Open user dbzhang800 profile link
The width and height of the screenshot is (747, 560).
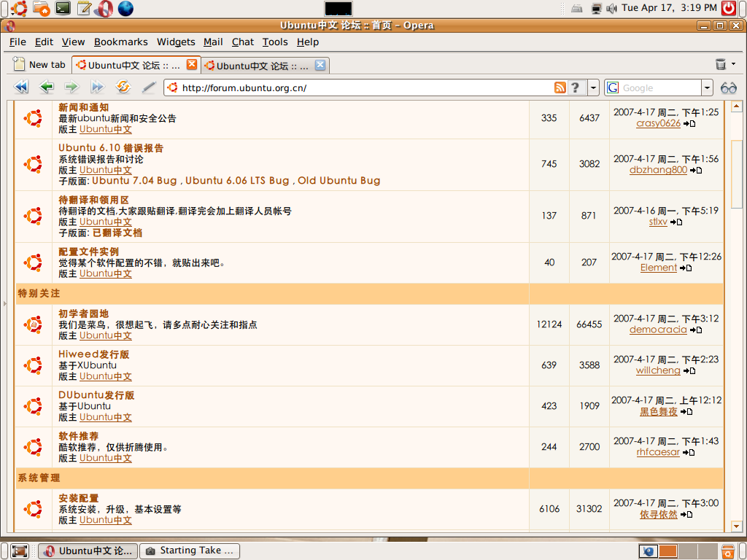pyautogui.click(x=658, y=170)
